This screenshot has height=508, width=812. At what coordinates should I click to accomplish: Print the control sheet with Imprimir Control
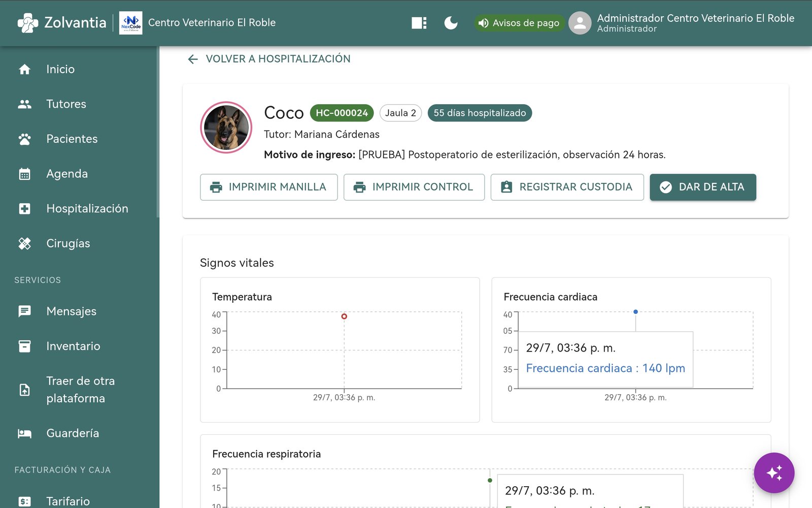pyautogui.click(x=414, y=187)
